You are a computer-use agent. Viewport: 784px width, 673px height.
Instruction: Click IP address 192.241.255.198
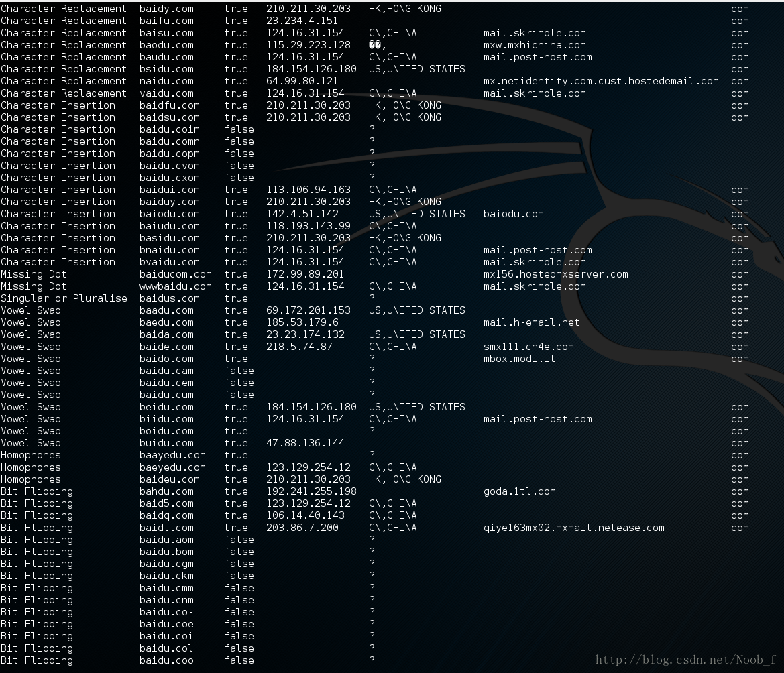[311, 491]
